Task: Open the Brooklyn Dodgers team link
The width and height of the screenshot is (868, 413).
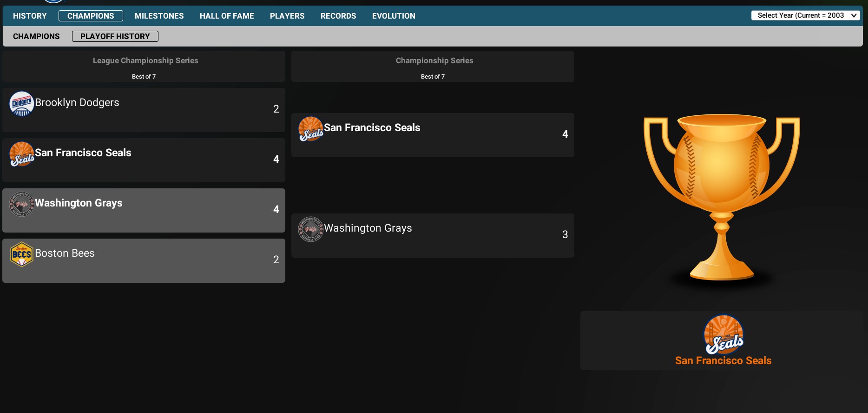Action: coord(77,102)
